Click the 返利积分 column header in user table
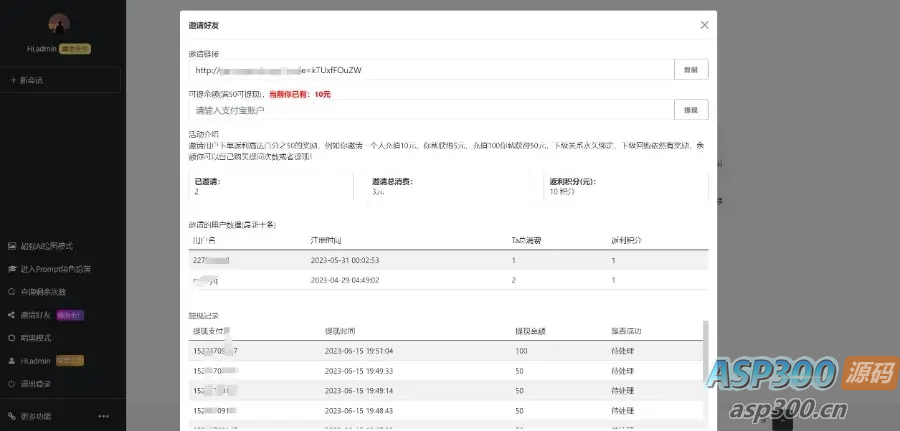The width and height of the screenshot is (900, 431). pos(627,240)
